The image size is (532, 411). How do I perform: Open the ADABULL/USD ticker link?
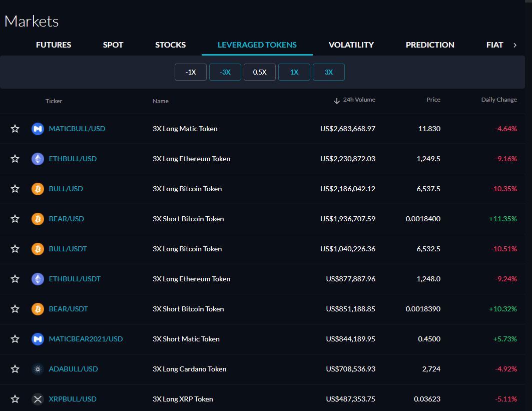pyautogui.click(x=73, y=369)
